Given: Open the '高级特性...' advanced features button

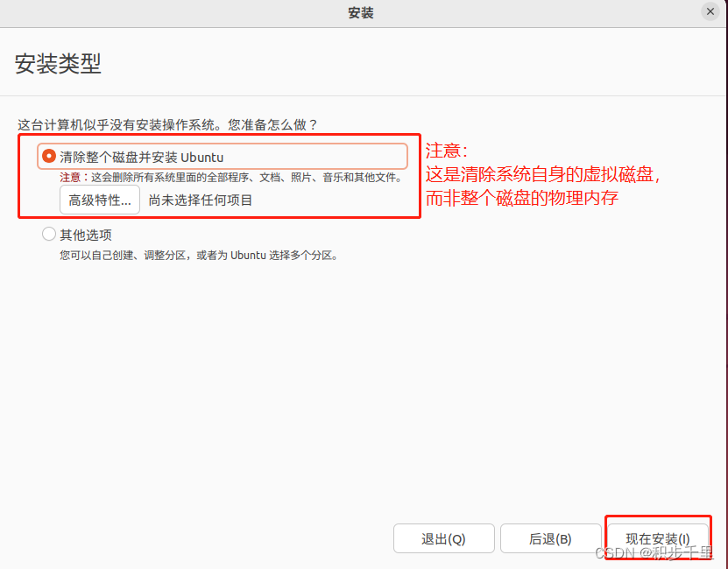Looking at the screenshot, I should point(100,200).
